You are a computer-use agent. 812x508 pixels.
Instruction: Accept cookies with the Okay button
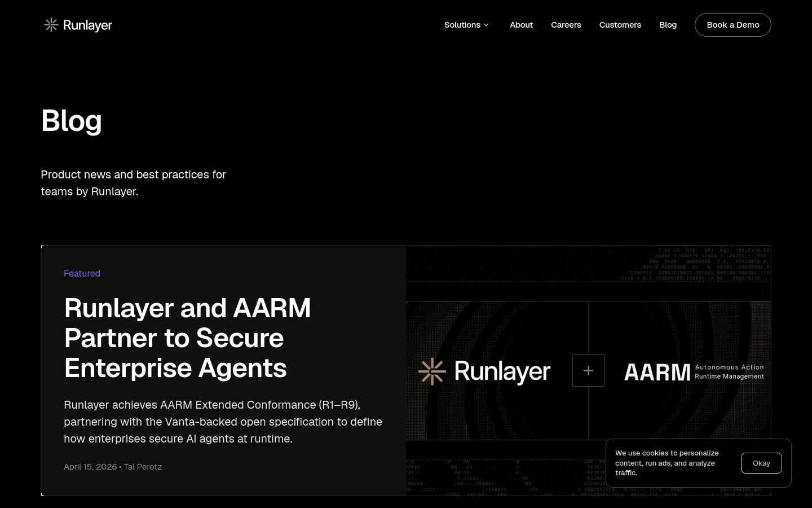point(761,463)
